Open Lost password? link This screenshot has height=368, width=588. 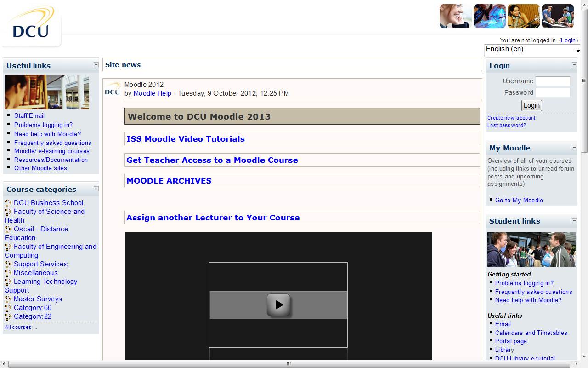tap(507, 125)
